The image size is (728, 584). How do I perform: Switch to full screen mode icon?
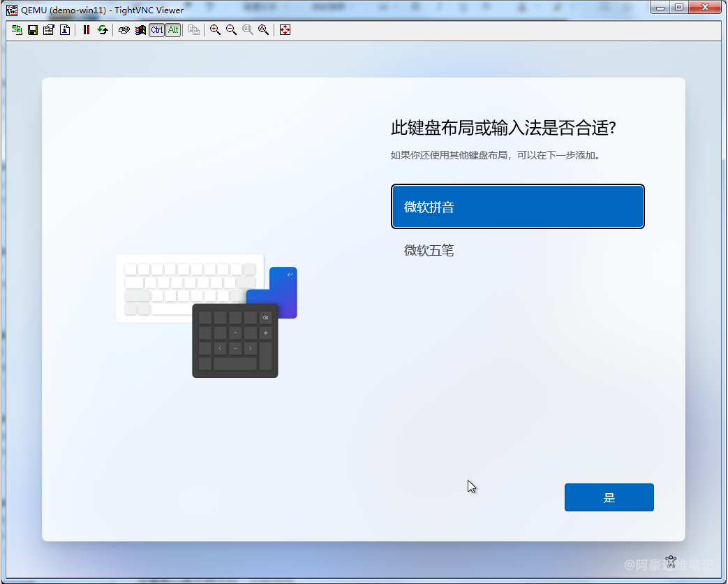coord(285,30)
